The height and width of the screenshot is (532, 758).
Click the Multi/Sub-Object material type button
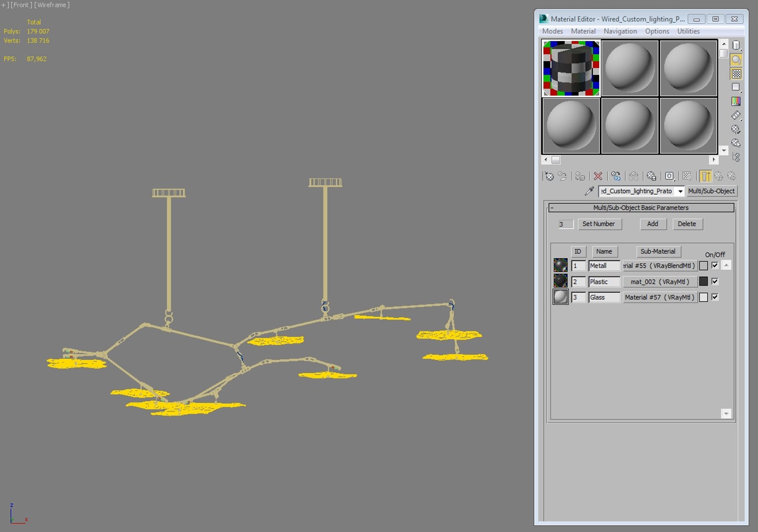(x=711, y=191)
